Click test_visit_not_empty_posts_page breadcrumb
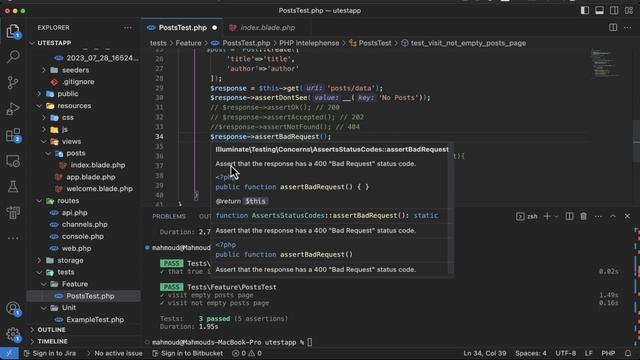Screen dimensions: 640x360 464,43
